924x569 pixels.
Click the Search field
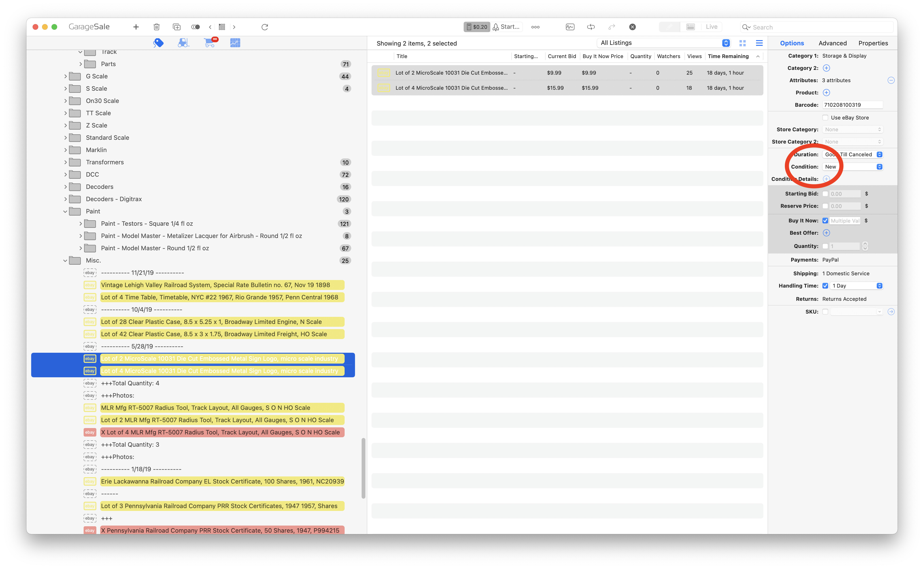coord(817,27)
